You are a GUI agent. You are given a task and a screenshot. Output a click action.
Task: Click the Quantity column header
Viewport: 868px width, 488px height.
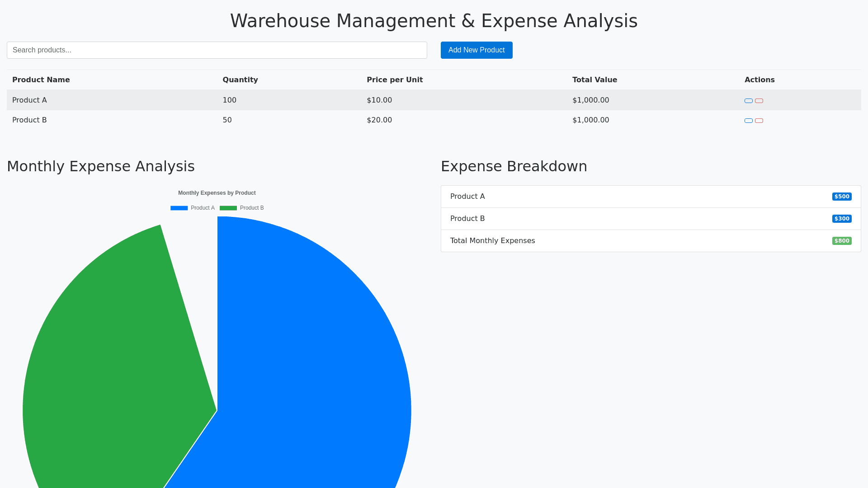click(x=240, y=80)
